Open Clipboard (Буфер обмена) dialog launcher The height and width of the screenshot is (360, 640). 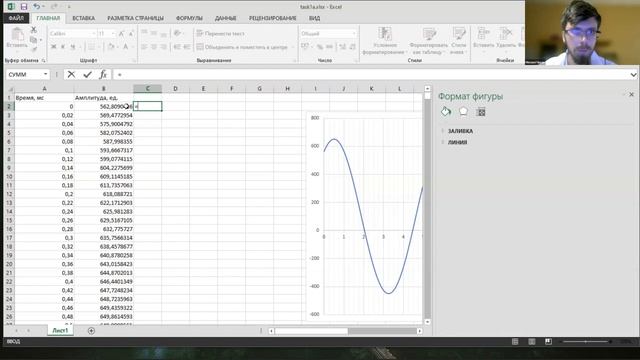43,60
